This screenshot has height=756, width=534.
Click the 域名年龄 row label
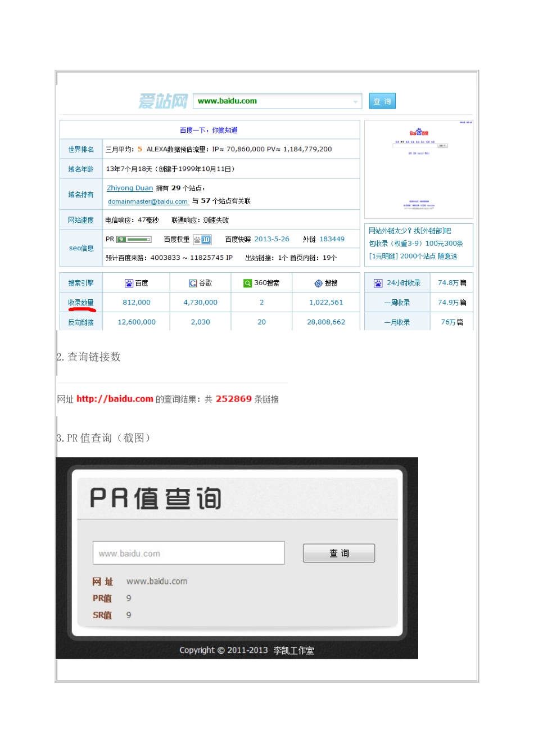(x=81, y=169)
